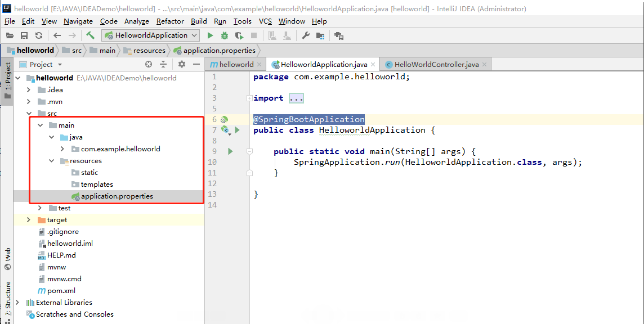Navigate back with the left arrow icon
The height and width of the screenshot is (324, 644).
point(57,36)
